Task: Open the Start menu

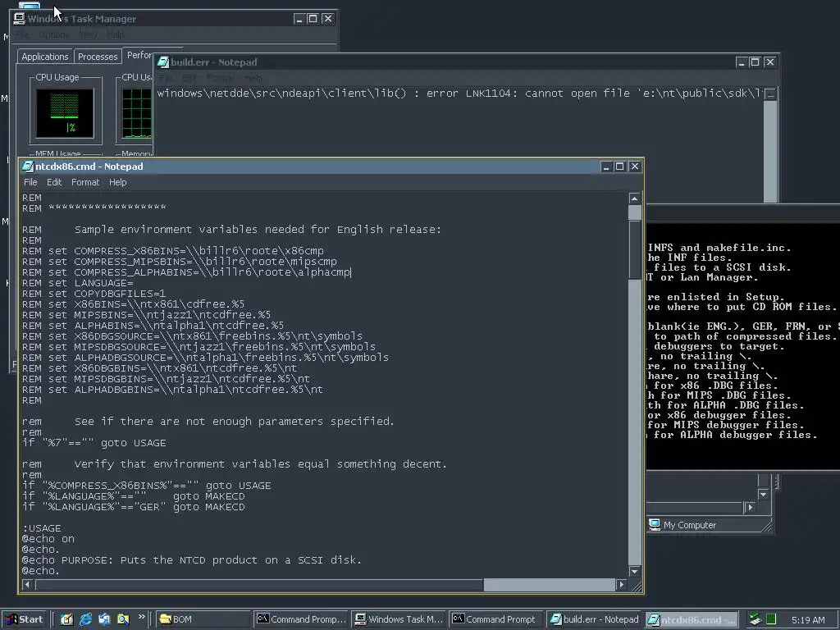Action: [25, 619]
